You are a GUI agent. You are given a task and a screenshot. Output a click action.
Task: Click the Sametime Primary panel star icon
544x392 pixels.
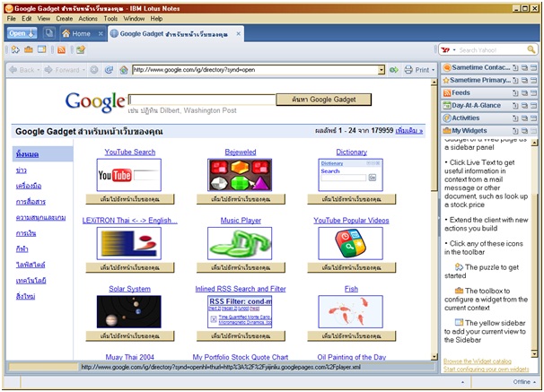(446, 80)
